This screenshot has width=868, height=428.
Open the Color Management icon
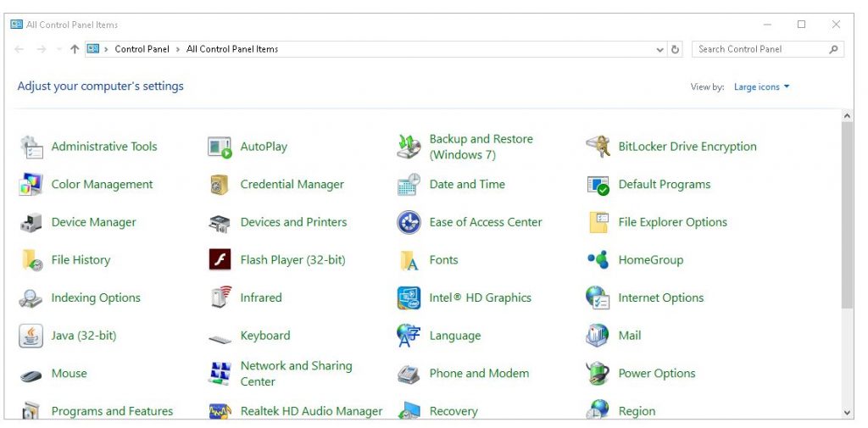tap(31, 185)
